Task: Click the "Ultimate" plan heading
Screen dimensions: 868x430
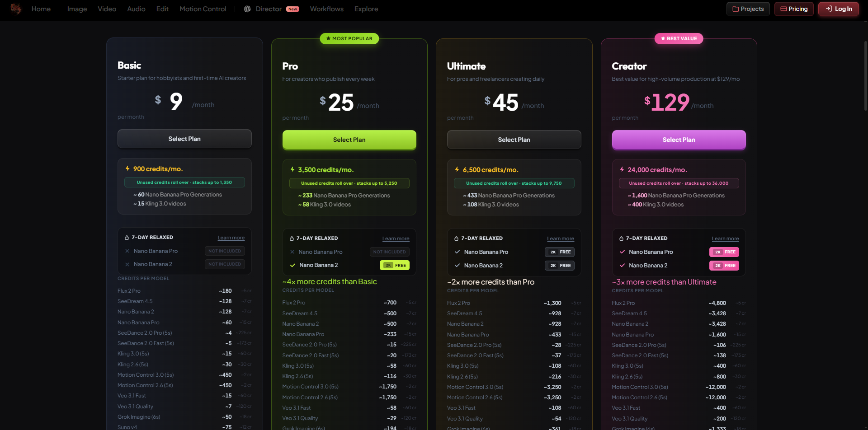Action: tap(467, 66)
